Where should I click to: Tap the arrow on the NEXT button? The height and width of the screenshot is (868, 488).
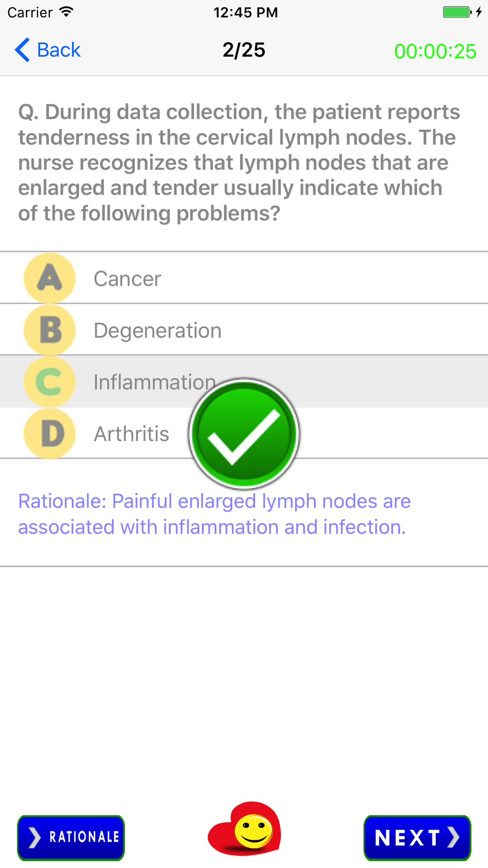453,837
